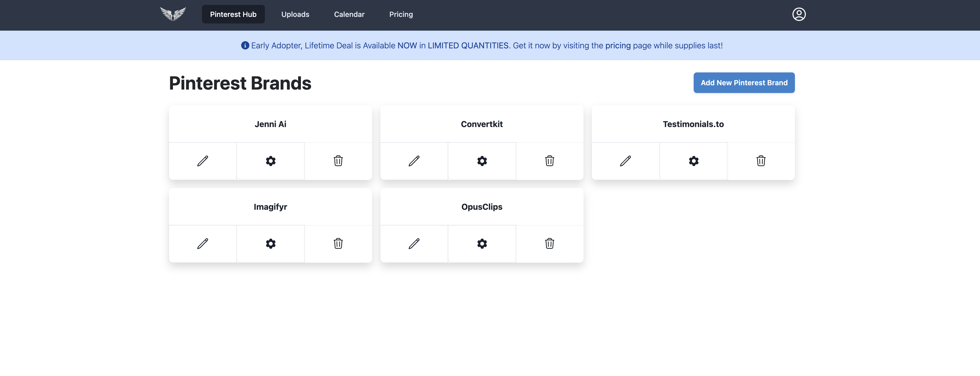Click the winged logo in the navbar
980x376 pixels.
(x=173, y=14)
